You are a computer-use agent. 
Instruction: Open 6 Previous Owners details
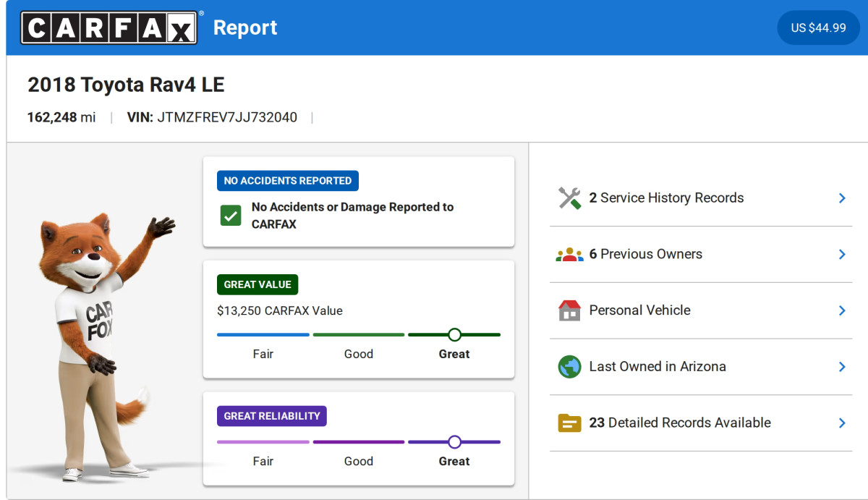point(701,254)
